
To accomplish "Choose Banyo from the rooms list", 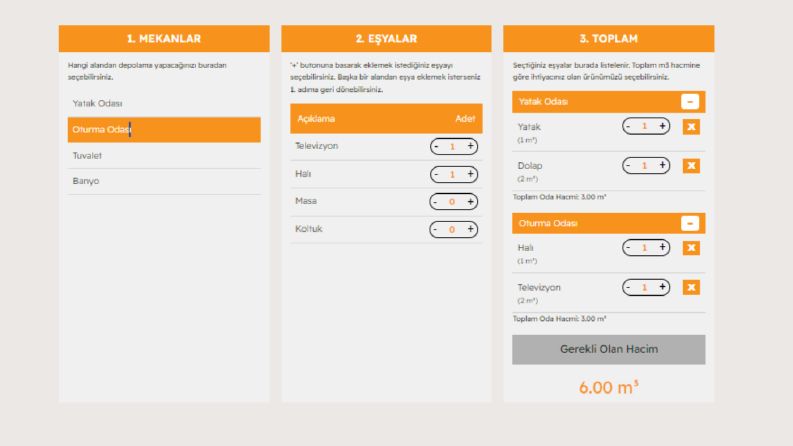I will (164, 181).
